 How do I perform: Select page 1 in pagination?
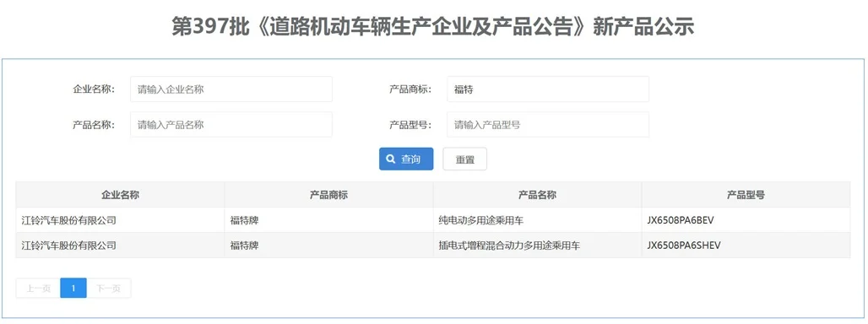(x=73, y=288)
